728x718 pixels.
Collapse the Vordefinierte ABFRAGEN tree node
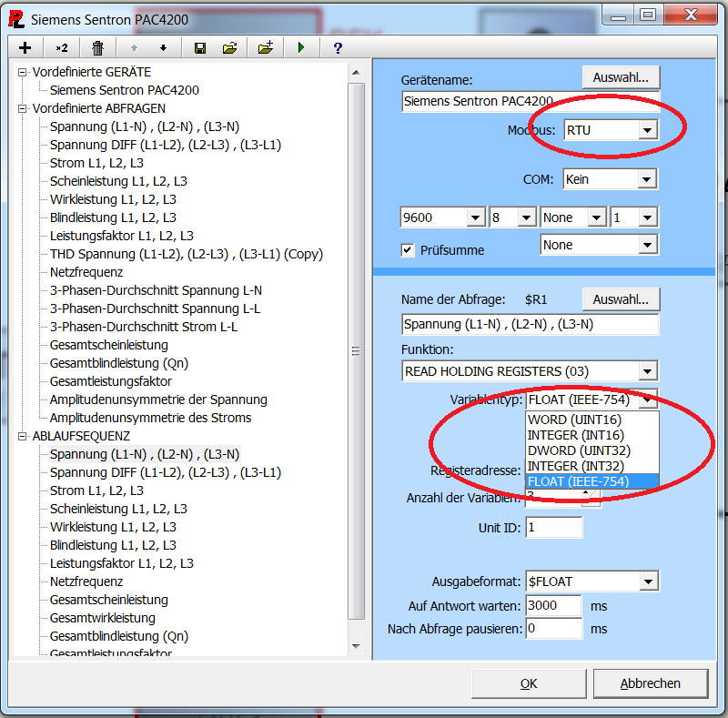pos(22,108)
